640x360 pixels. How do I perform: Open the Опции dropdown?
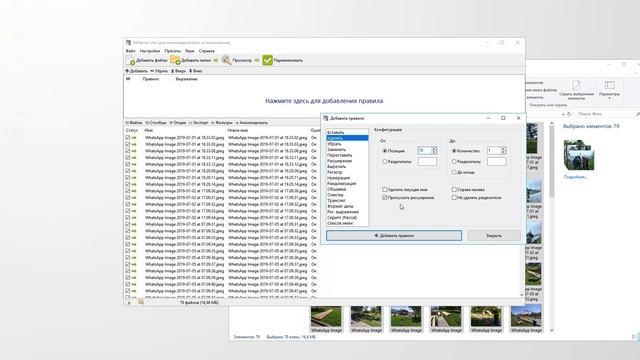178,123
